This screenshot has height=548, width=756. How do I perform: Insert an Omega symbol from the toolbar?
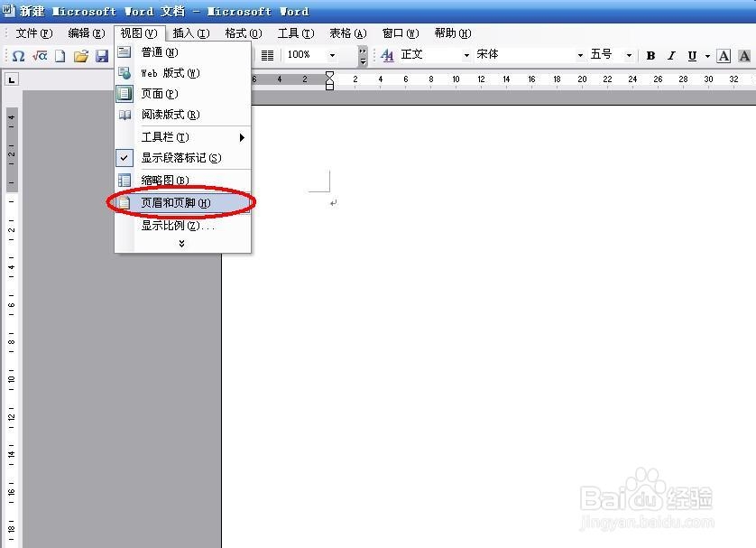click(x=18, y=56)
